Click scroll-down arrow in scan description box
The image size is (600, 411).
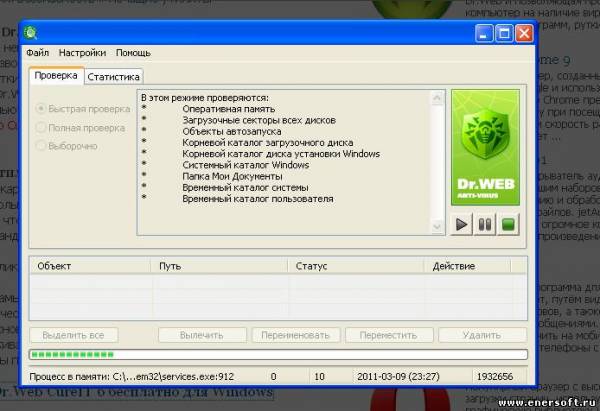point(437,227)
